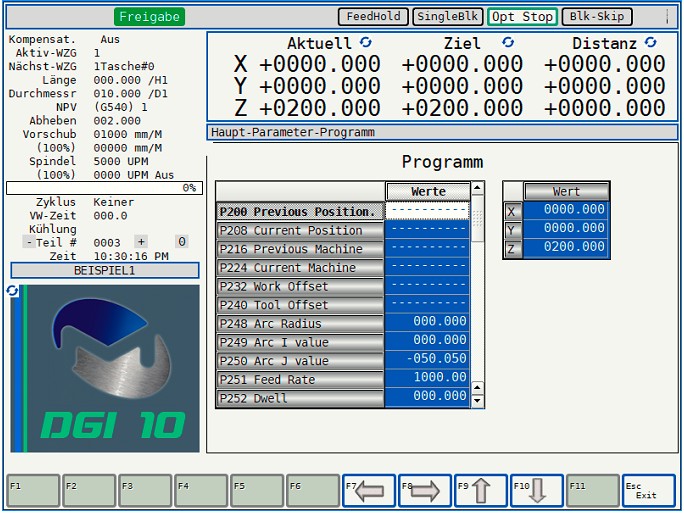Select the P248 Arc Radius row
684x513 pixels.
click(x=300, y=324)
